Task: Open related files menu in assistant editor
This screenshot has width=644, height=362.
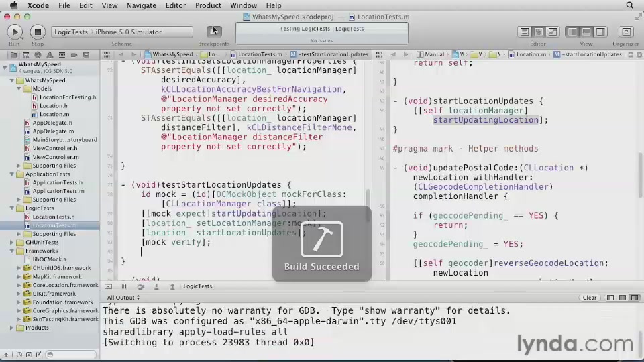Action: click(x=379, y=54)
